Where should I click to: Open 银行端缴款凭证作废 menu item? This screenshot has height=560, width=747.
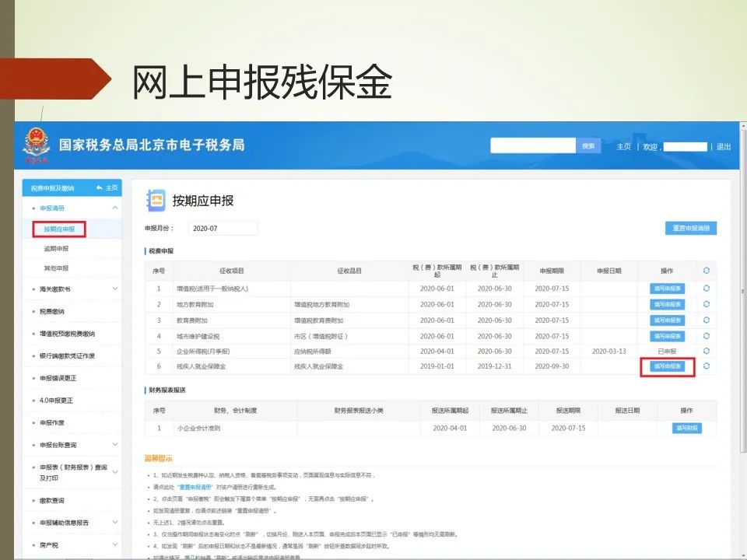point(67,355)
